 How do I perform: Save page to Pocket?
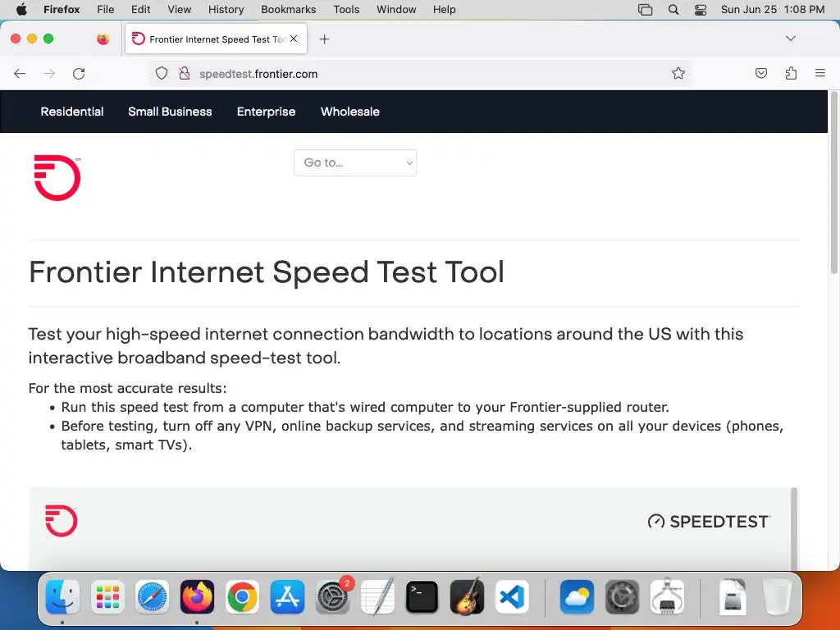pos(760,73)
